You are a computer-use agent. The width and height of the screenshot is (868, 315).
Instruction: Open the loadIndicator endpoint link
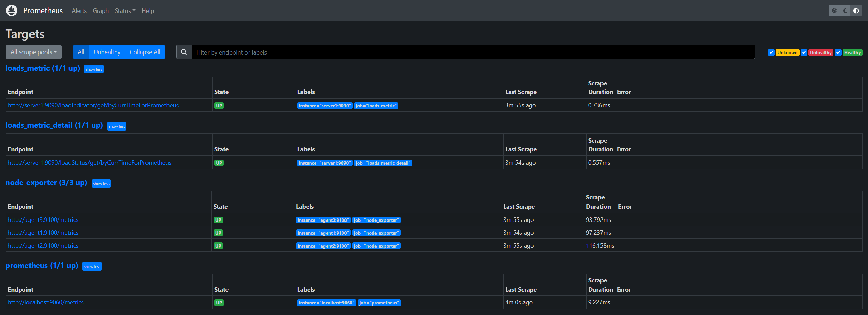click(93, 105)
